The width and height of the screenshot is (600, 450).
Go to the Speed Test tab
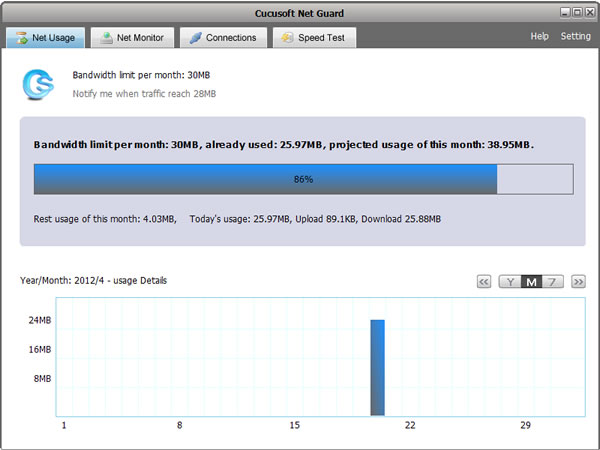pyautogui.click(x=315, y=38)
